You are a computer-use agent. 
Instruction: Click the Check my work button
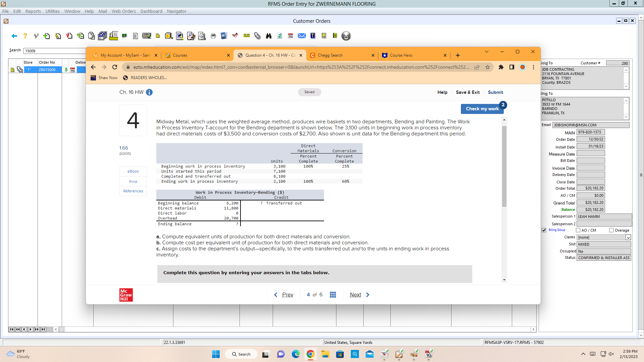pos(482,109)
